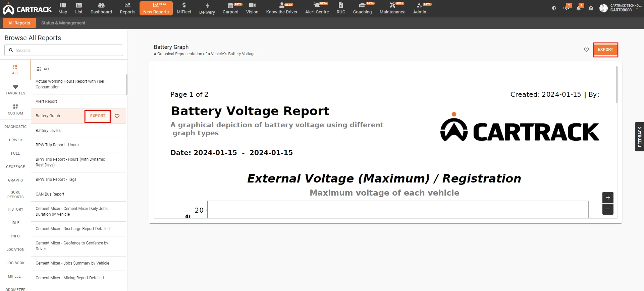Open the FEEDBACK side tab
This screenshot has width=644, height=291.
(639, 137)
